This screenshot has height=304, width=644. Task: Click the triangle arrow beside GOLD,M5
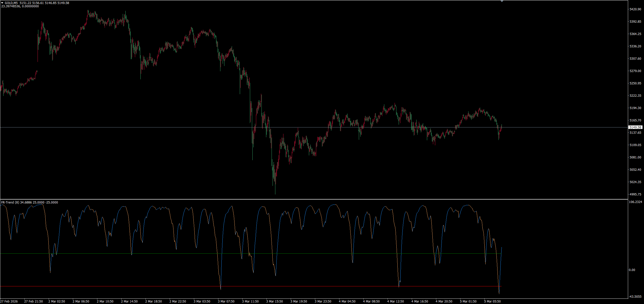point(2,3)
